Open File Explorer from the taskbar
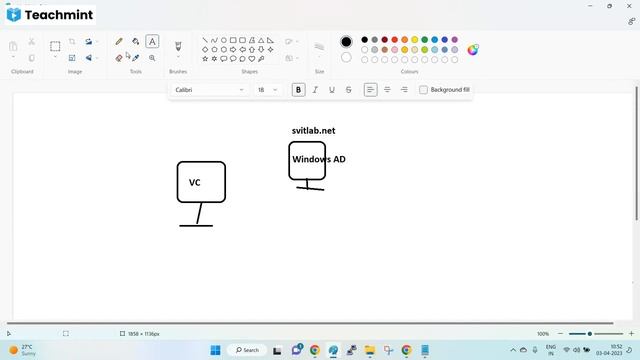Image resolution: width=640 pixels, height=360 pixels. (x=370, y=350)
